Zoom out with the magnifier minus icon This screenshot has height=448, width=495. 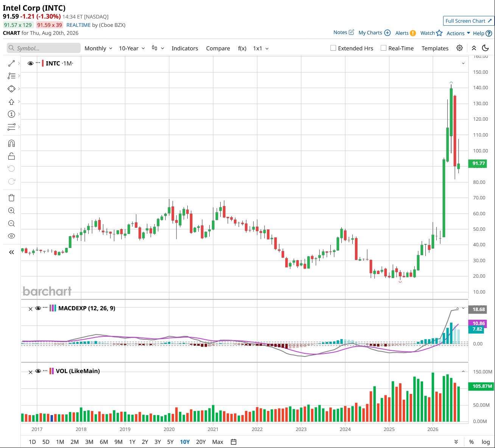(x=11, y=223)
